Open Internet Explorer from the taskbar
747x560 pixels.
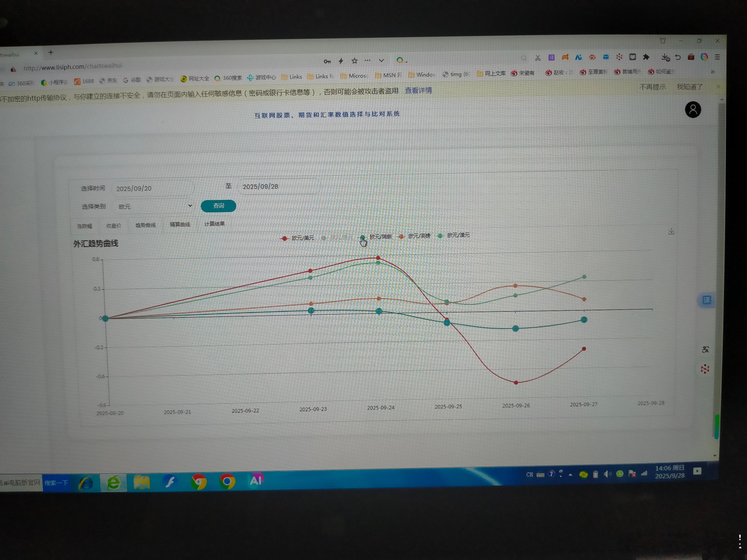point(86,483)
